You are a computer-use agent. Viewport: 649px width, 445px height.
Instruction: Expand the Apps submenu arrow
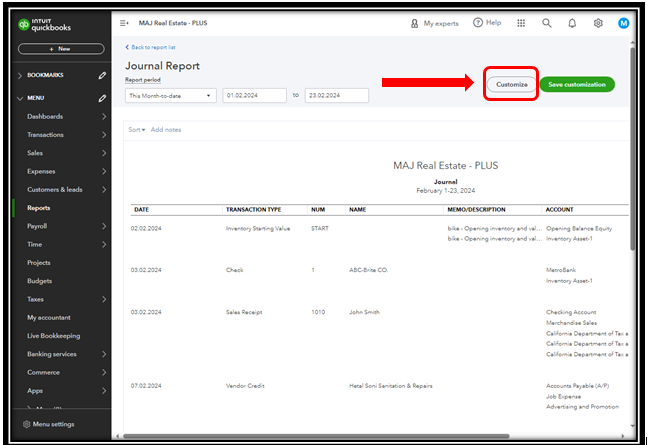coord(104,391)
